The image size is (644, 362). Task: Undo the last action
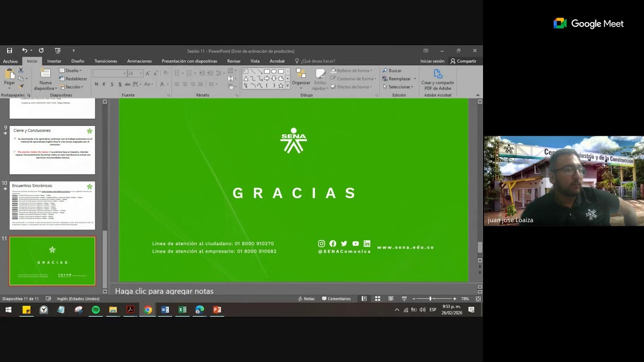24,51
